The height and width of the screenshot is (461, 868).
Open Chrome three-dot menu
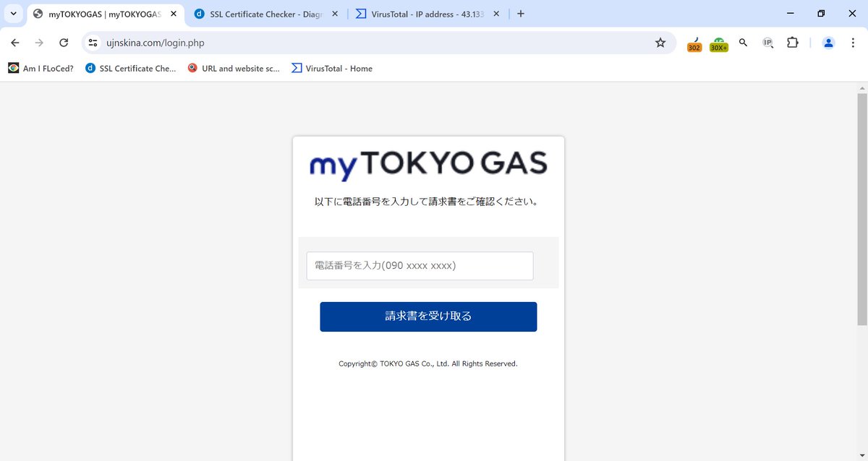(x=853, y=43)
